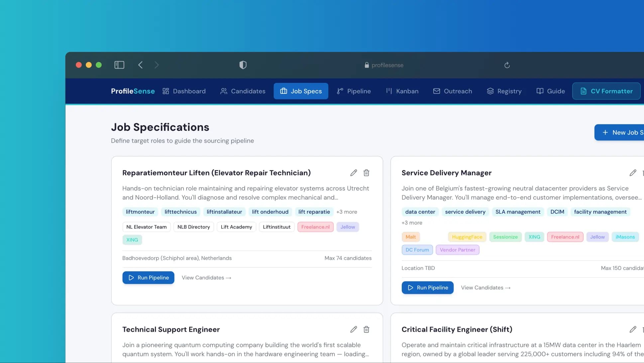Edit the Critical Facility Engineer spec

click(633, 329)
